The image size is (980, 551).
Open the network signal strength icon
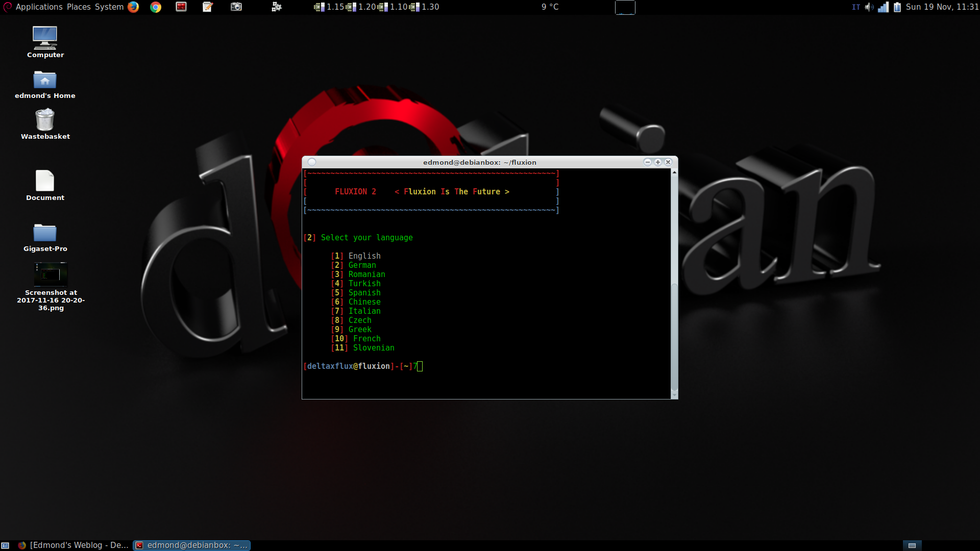click(x=883, y=7)
